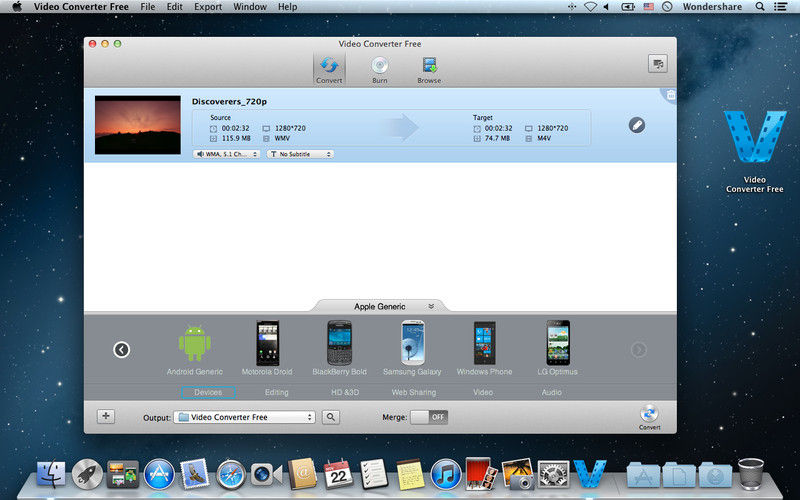Switch to the HD & 3D category tab
The height and width of the screenshot is (500, 800).
(x=345, y=392)
